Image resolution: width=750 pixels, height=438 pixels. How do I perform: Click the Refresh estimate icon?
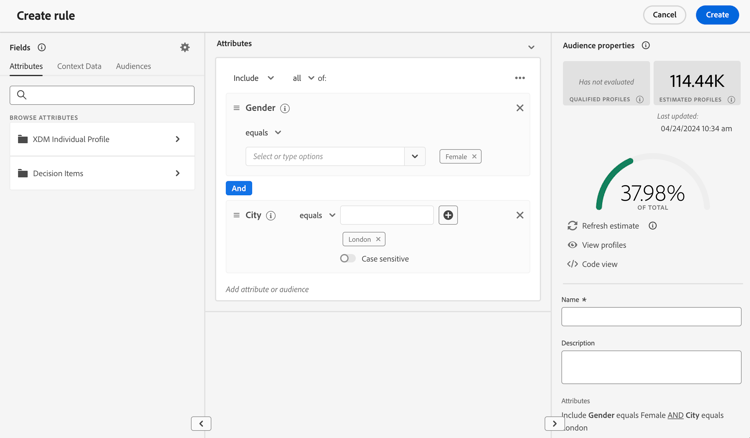coord(572,226)
